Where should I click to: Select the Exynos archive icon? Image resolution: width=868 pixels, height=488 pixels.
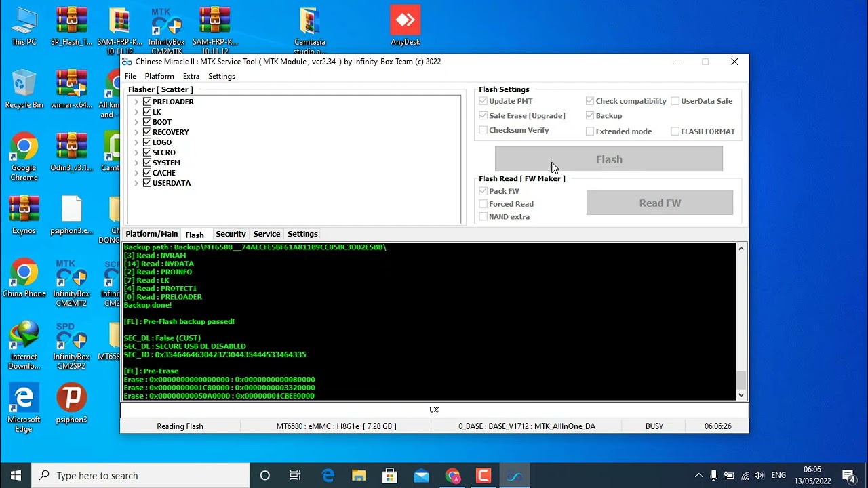point(24,215)
